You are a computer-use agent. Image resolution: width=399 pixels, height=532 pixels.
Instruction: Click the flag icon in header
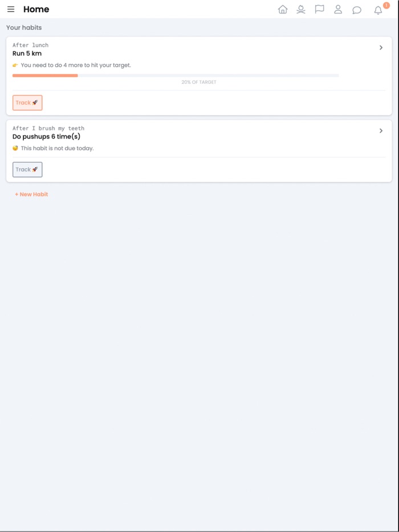coord(320,9)
